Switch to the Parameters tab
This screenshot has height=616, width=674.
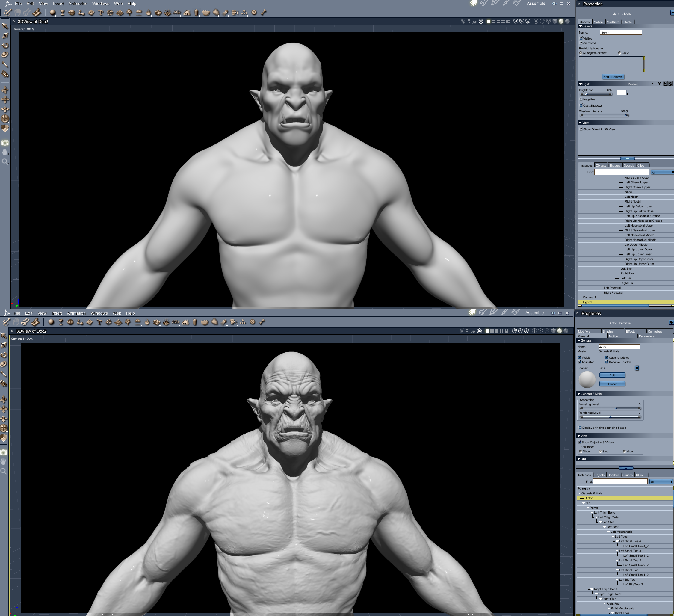646,336
